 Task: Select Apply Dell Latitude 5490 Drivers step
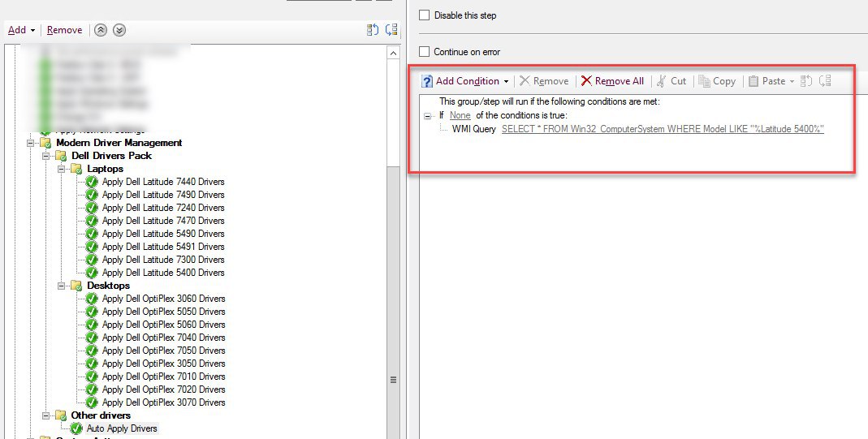click(x=163, y=234)
